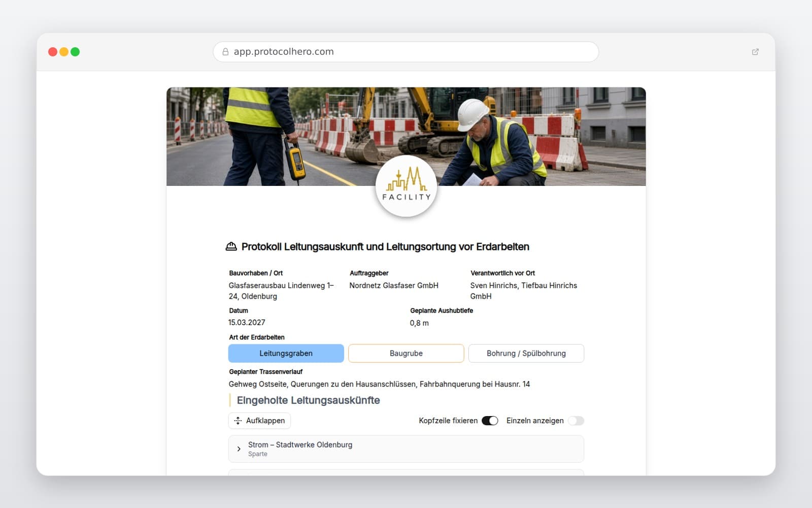Click the app.protocolhero.com address field
812x508 pixels.
(x=406, y=52)
